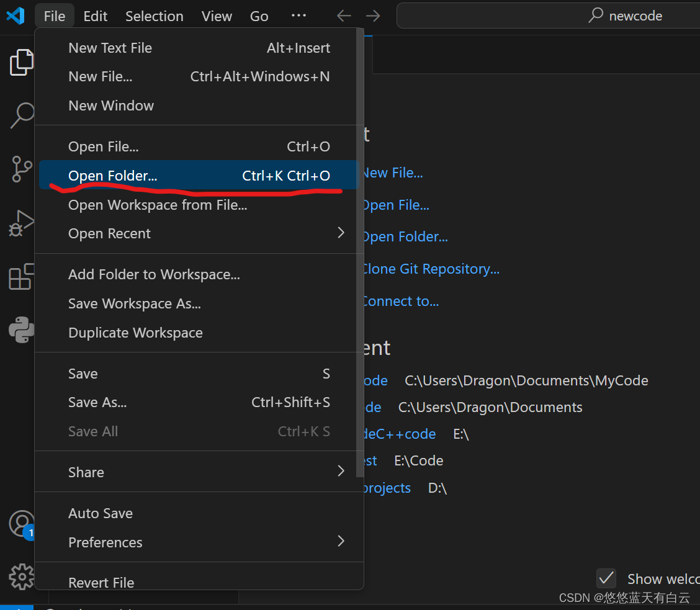Click the Go Back navigation arrow
This screenshot has width=700, height=610.
tap(343, 16)
